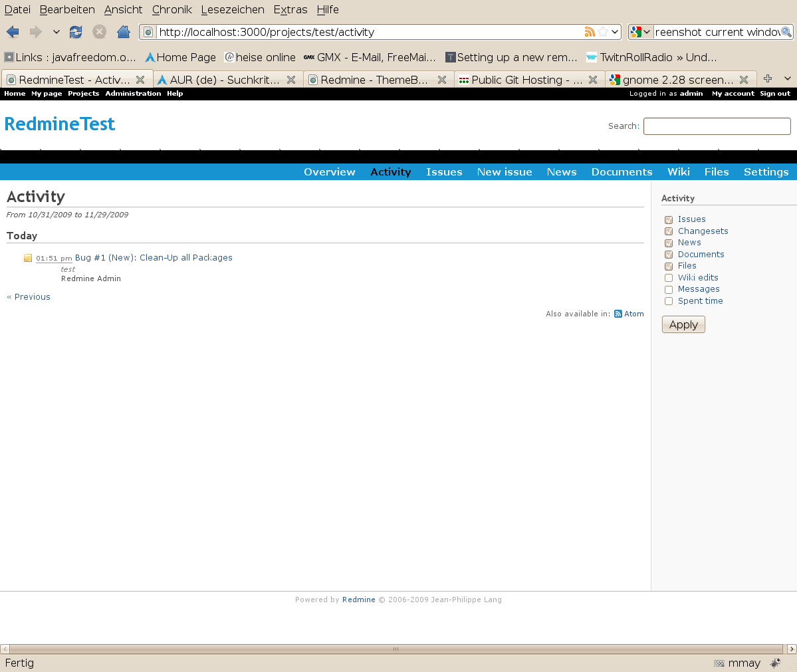
Task: Enable the Spent time checkbox
Action: pos(669,301)
